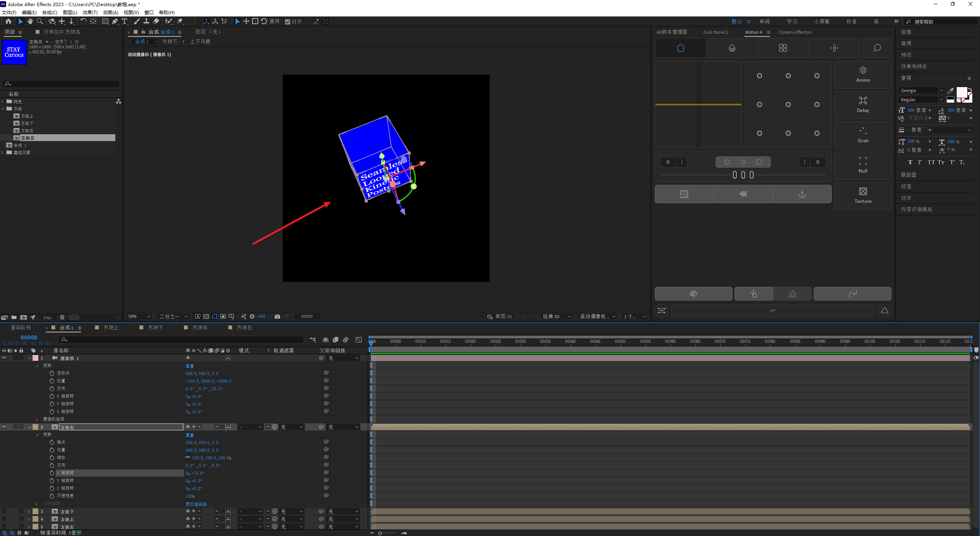Click the Null tool in Motion 4
Image resolution: width=980 pixels, height=536 pixels.
tap(863, 165)
